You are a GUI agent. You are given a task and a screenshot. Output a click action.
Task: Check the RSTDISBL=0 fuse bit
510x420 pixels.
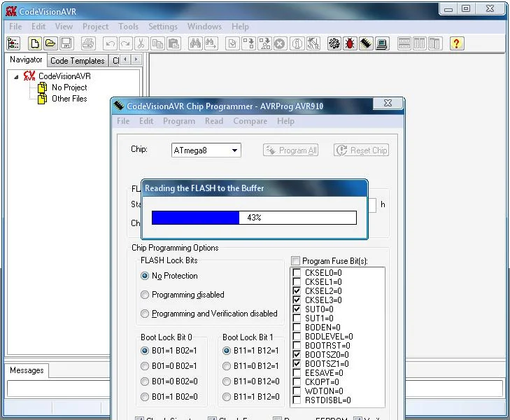click(297, 400)
